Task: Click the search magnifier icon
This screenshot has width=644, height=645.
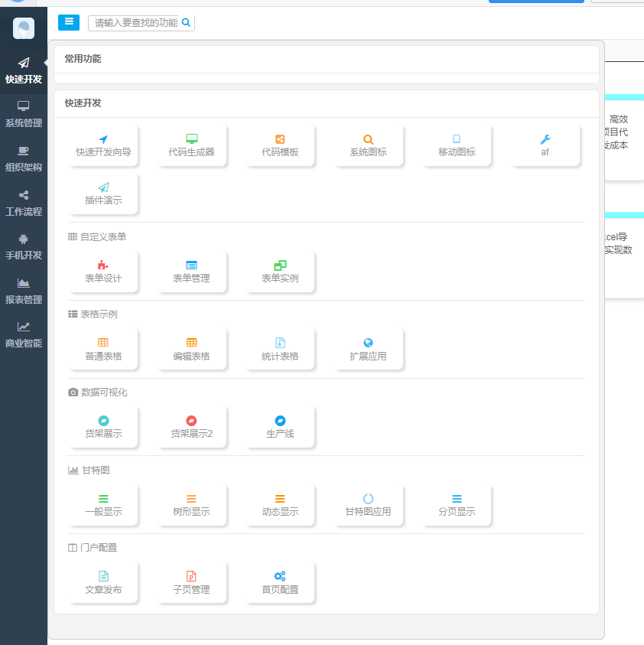Action: [x=186, y=23]
